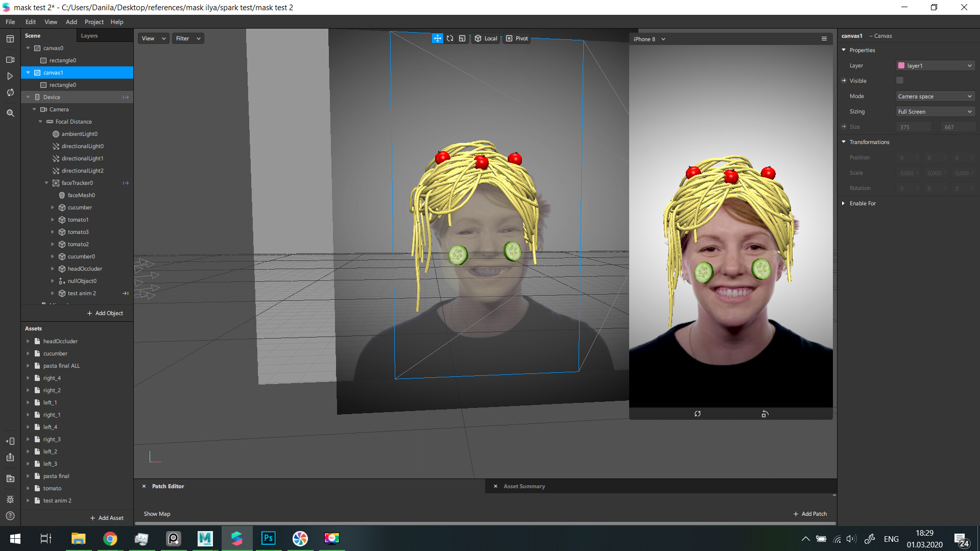
Task: Select the move/translate manipulator tool
Action: click(438, 38)
